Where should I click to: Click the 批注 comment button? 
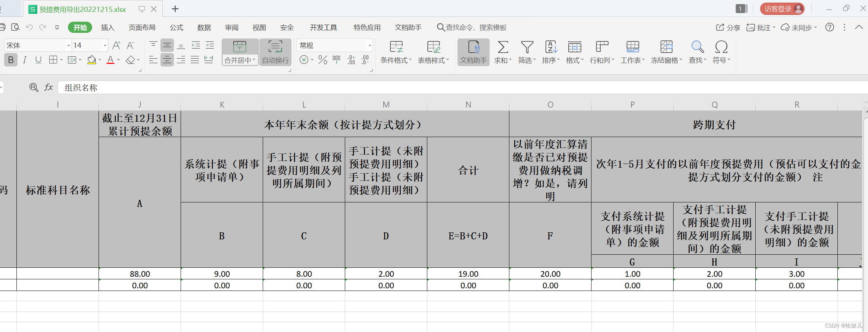[x=760, y=27]
